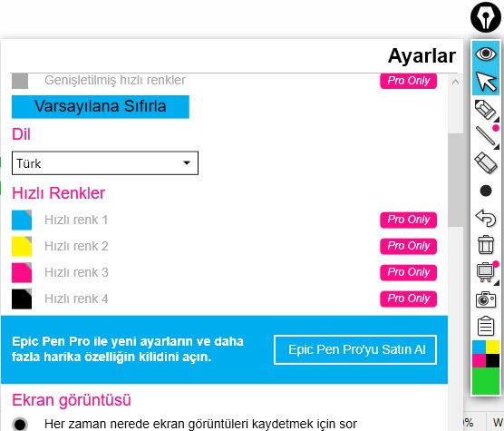This screenshot has width=504, height=431.
Task: Click the Epic Pen nib logo icon
Action: pos(486,17)
